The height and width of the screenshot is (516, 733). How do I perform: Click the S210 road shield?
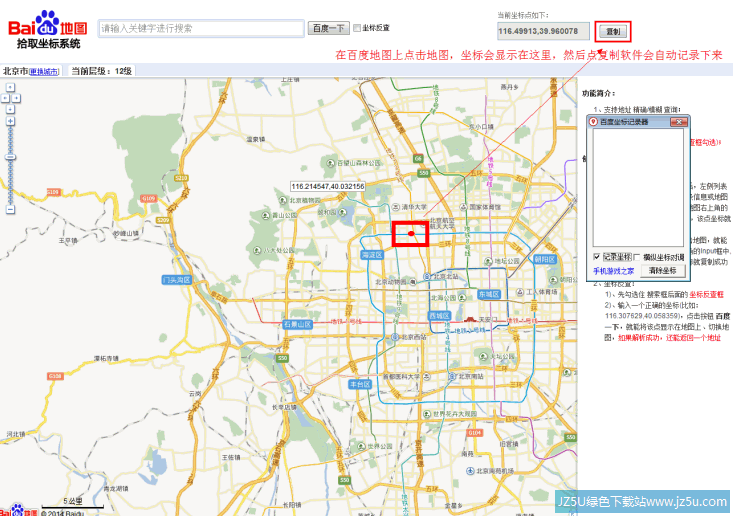point(181,178)
